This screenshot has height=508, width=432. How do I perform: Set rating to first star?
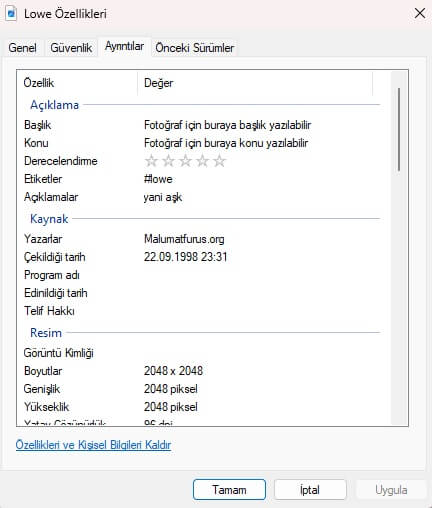click(x=151, y=161)
